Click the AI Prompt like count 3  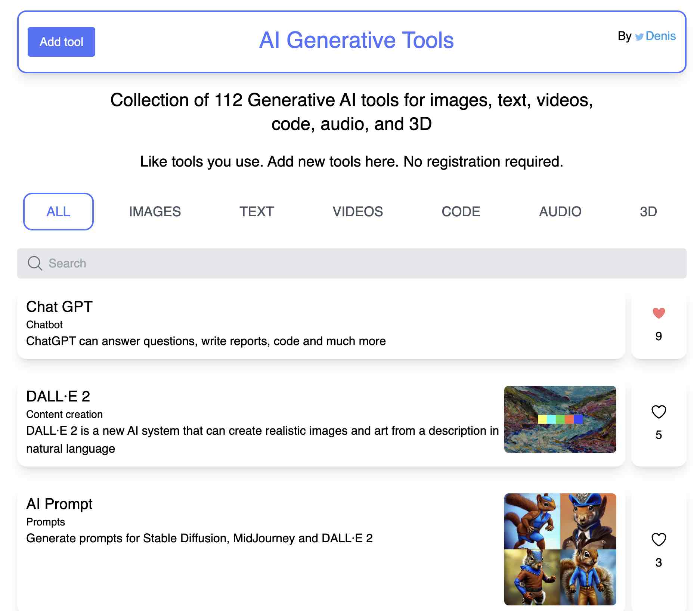click(659, 562)
